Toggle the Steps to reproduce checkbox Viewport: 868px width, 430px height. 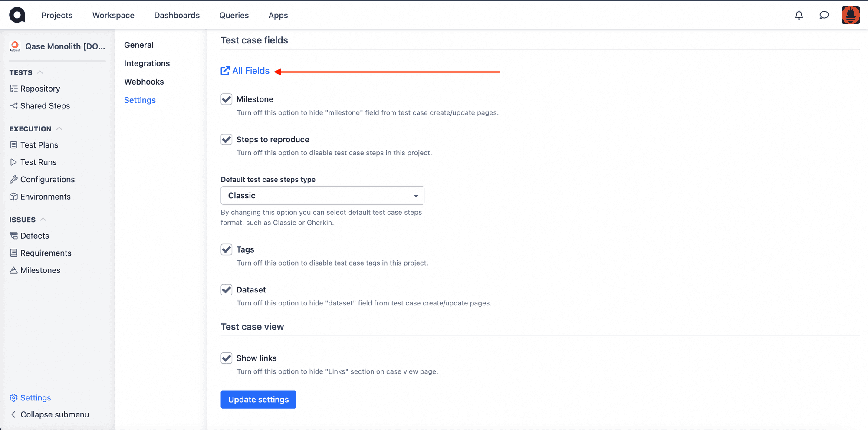[x=227, y=140]
